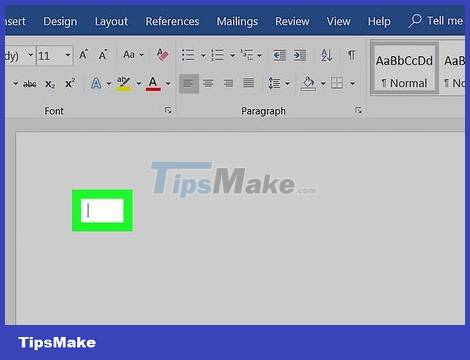This screenshot has width=470, height=360.
Task: Open the Paragraph dialog launcher
Action: click(358, 110)
